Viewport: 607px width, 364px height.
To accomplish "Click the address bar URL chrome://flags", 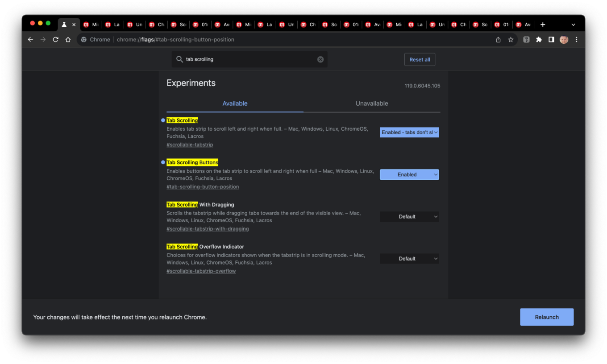I will pos(175,39).
